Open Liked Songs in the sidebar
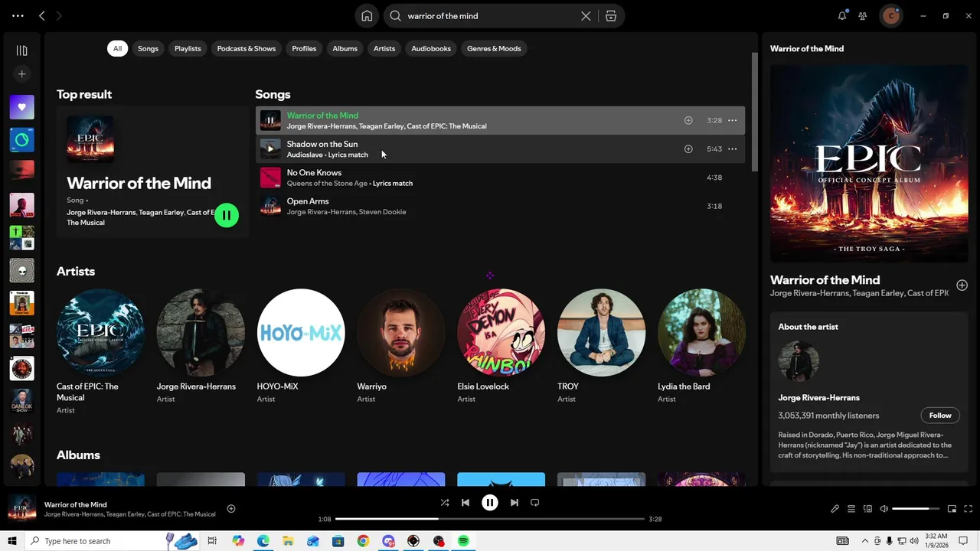The height and width of the screenshot is (551, 980). pos(21,107)
